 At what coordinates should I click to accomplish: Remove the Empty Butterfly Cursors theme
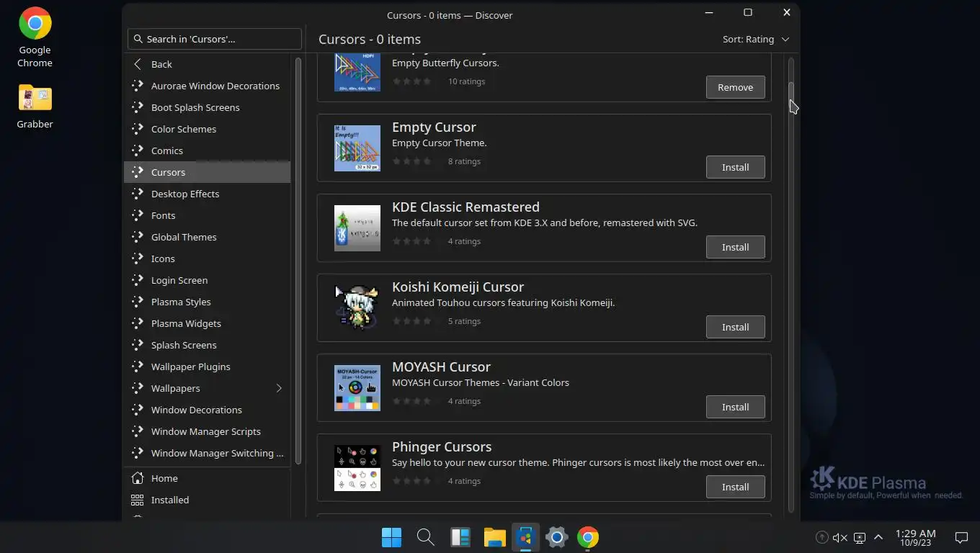[x=736, y=87]
